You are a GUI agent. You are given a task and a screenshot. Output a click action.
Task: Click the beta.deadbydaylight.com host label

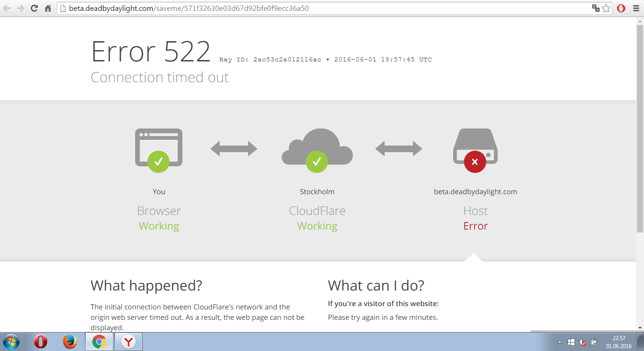(475, 192)
